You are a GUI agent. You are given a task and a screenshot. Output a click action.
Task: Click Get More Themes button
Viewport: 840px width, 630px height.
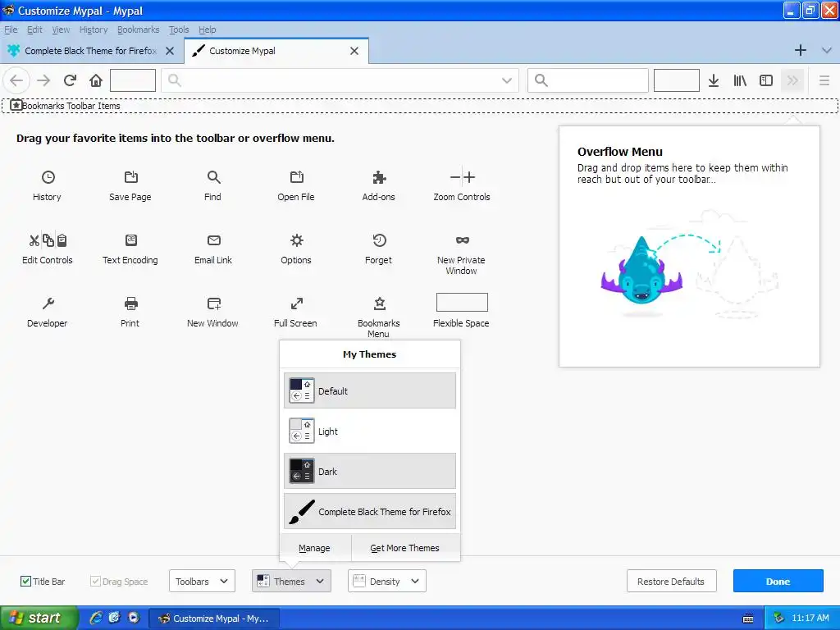point(405,548)
